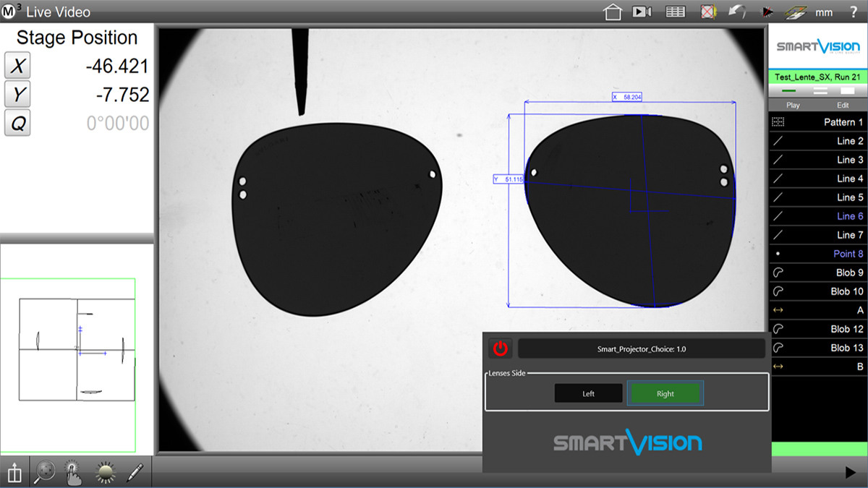Select Line 6 in the feature list
The height and width of the screenshot is (488, 868).
818,216
